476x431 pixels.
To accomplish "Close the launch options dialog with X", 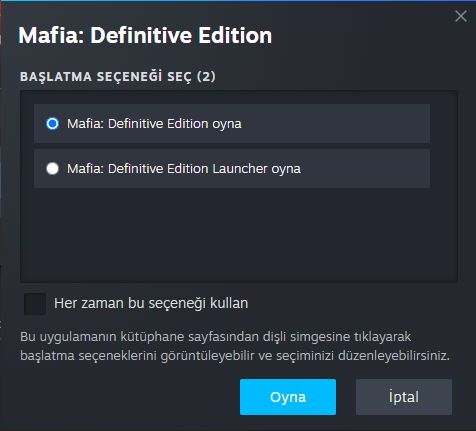I will pos(461,16).
